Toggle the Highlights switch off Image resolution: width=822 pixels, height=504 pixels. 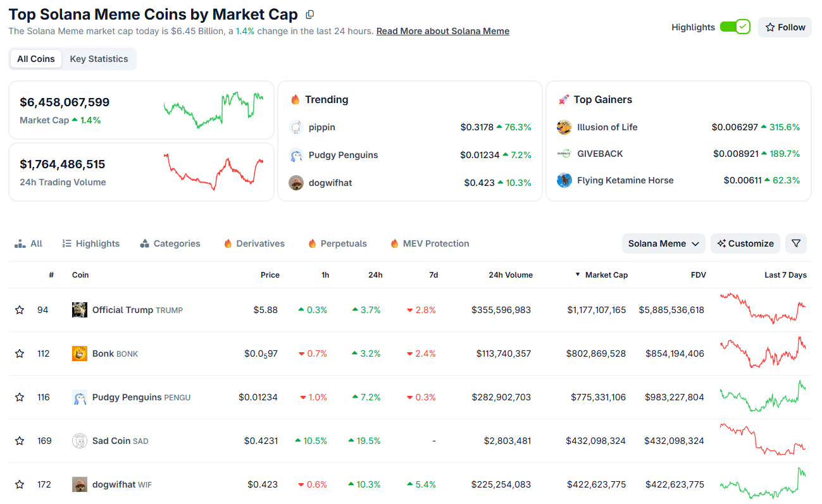pyautogui.click(x=735, y=27)
